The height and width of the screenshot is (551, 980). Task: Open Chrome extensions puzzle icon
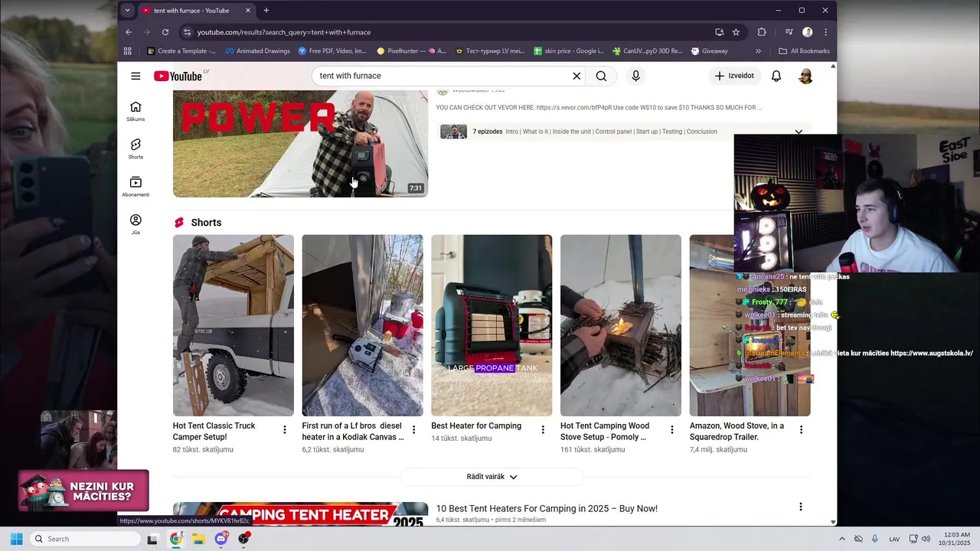pyautogui.click(x=762, y=32)
